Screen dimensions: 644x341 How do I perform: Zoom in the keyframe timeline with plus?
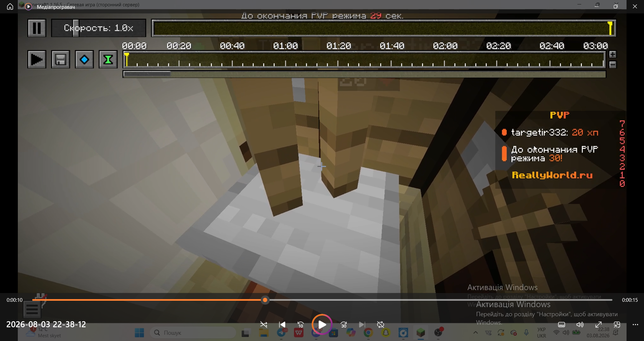(x=613, y=54)
